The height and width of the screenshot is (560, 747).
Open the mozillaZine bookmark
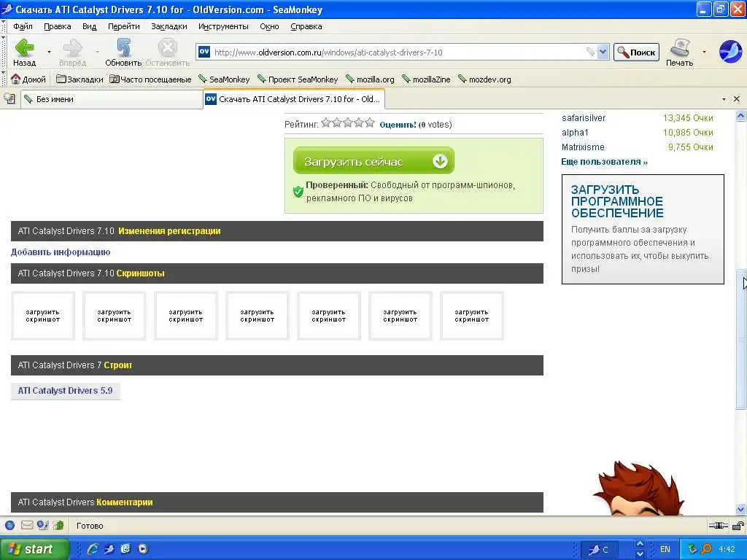point(426,79)
